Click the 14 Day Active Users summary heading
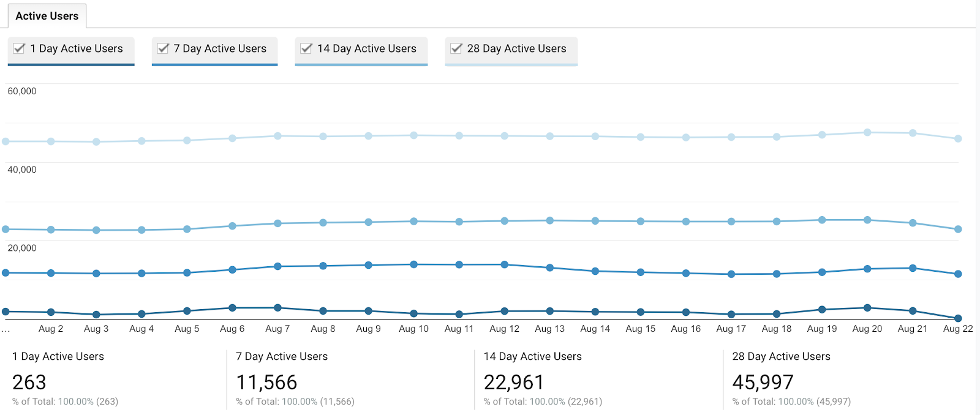 pyautogui.click(x=533, y=356)
